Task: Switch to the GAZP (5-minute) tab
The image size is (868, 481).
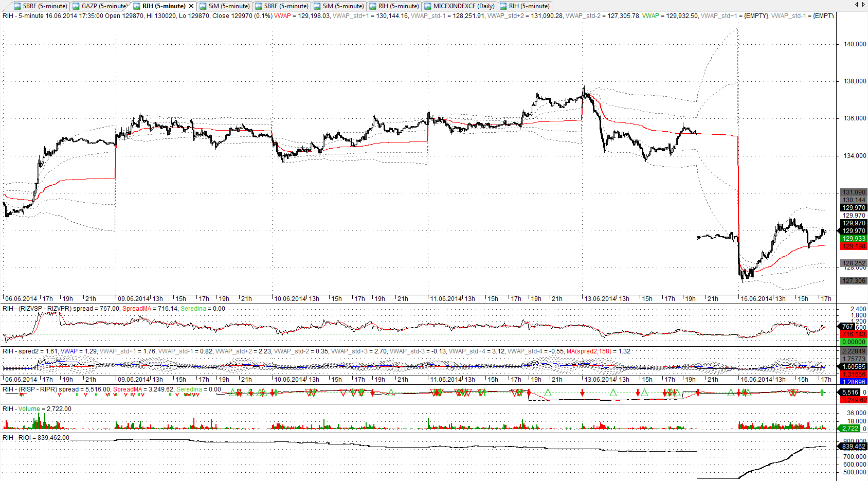Action: [104, 6]
